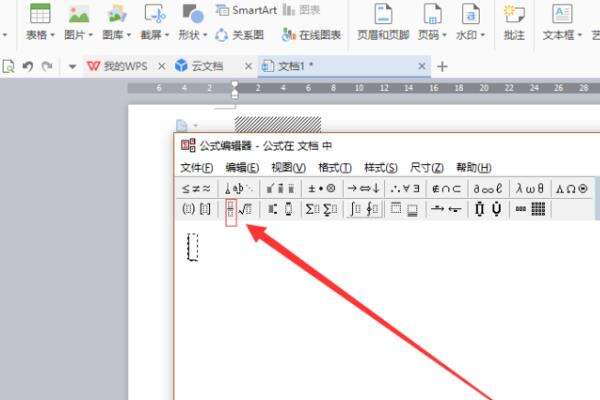Screen dimensions: 600x400
Task: Undo the last action
Action: click(x=28, y=66)
